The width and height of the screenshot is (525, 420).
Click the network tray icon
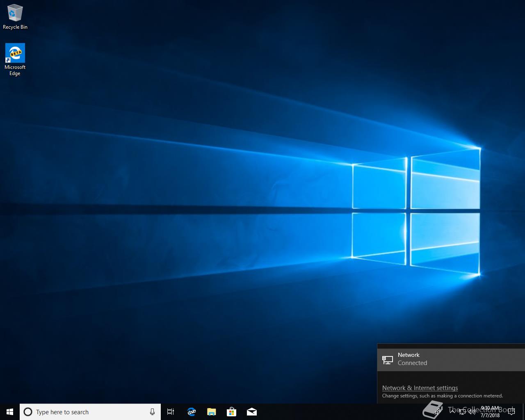(x=462, y=412)
